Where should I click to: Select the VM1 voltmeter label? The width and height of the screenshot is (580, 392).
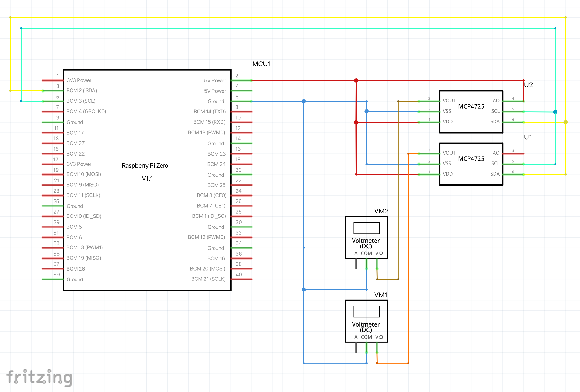(x=381, y=295)
